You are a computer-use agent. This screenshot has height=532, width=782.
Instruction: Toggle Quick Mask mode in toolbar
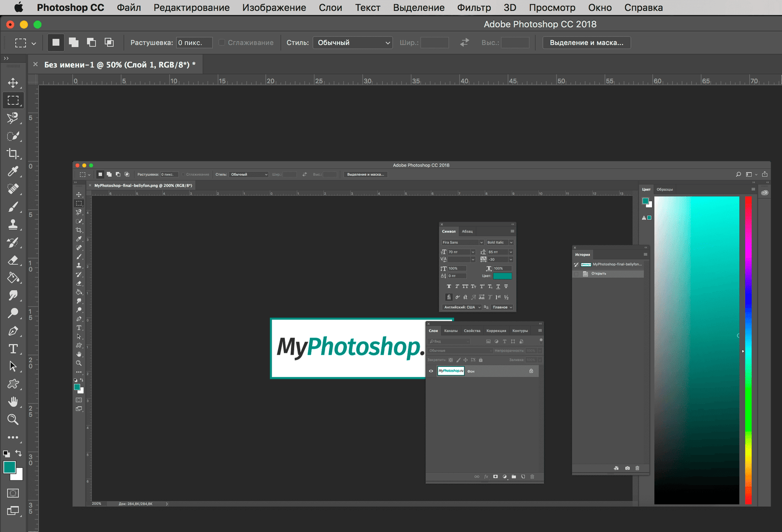coord(13,493)
